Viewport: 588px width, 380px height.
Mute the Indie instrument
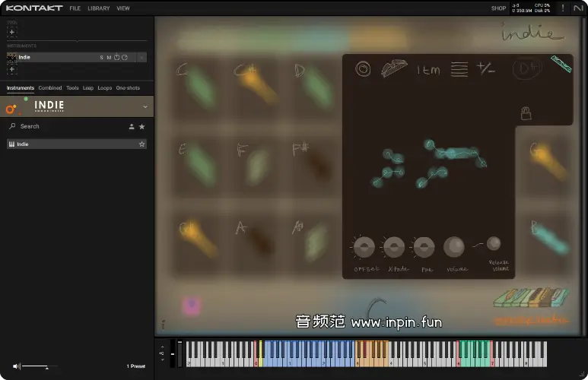(109, 57)
